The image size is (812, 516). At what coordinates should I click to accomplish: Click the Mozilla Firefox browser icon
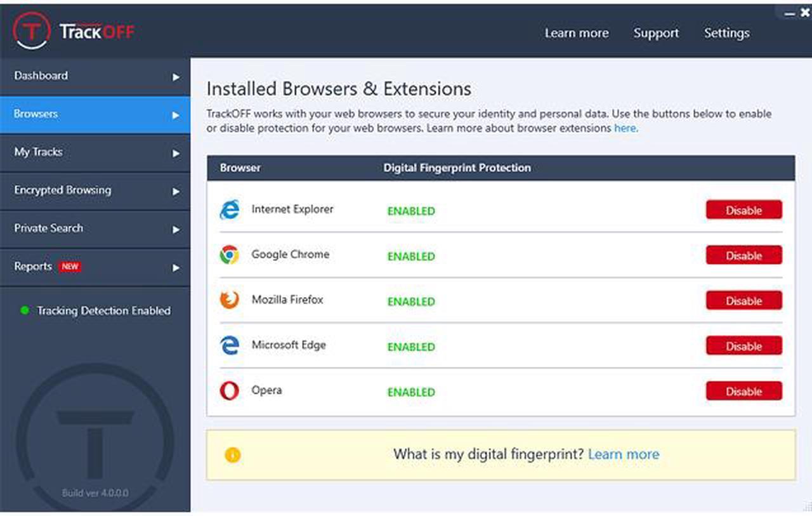[229, 300]
